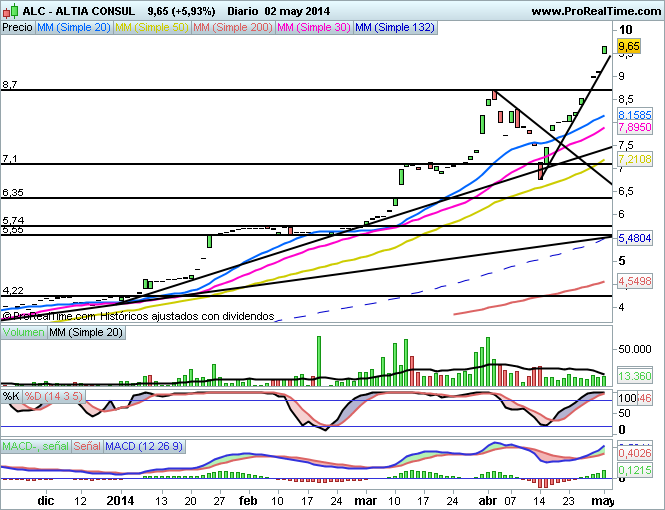Click the yellow 9,65 current price tag

point(629,46)
